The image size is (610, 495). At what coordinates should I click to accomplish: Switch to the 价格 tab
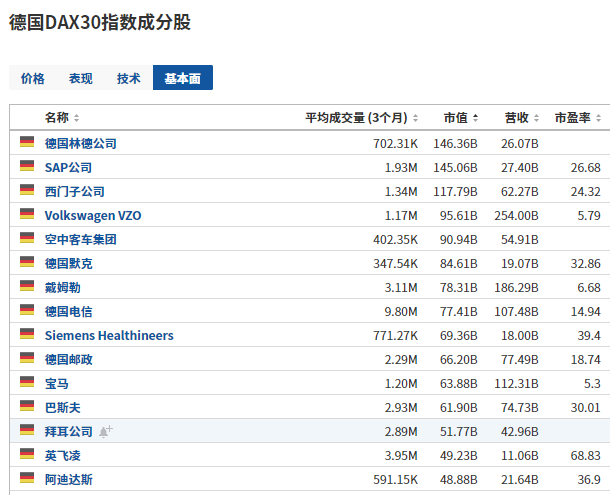[x=33, y=78]
